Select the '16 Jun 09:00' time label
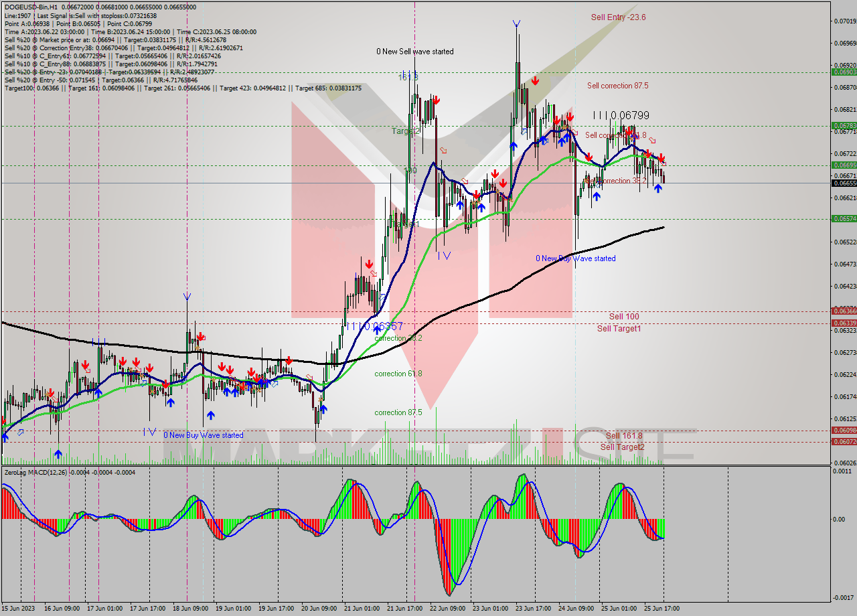This screenshot has width=857, height=616. (62, 609)
